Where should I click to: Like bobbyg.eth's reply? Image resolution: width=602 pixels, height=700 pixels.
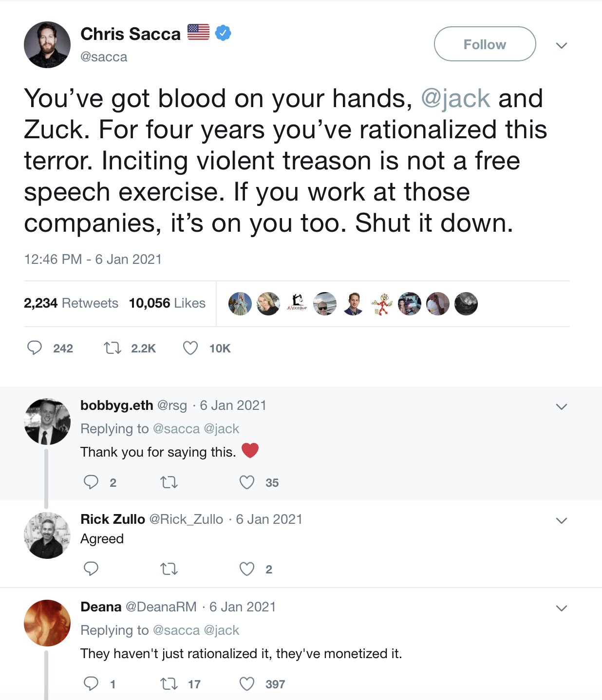point(247,482)
